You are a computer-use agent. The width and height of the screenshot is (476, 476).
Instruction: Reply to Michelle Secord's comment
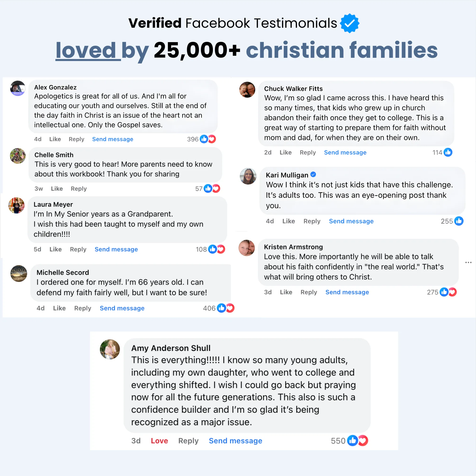tap(83, 308)
